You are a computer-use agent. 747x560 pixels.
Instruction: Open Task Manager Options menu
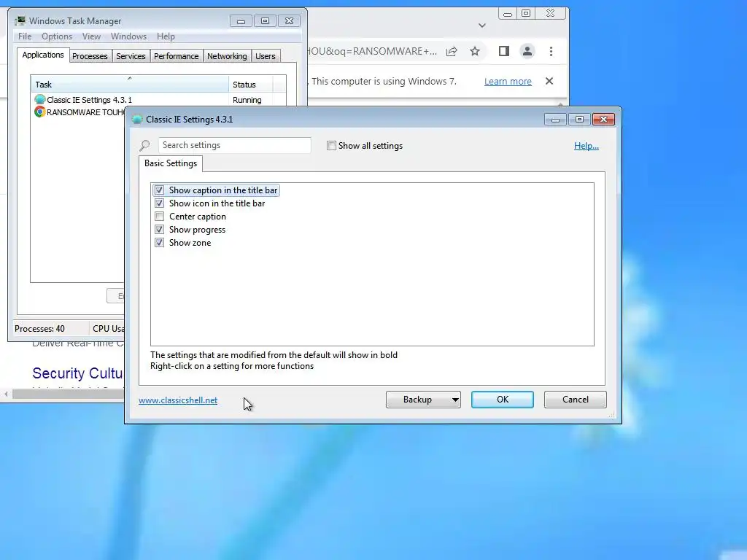(57, 36)
